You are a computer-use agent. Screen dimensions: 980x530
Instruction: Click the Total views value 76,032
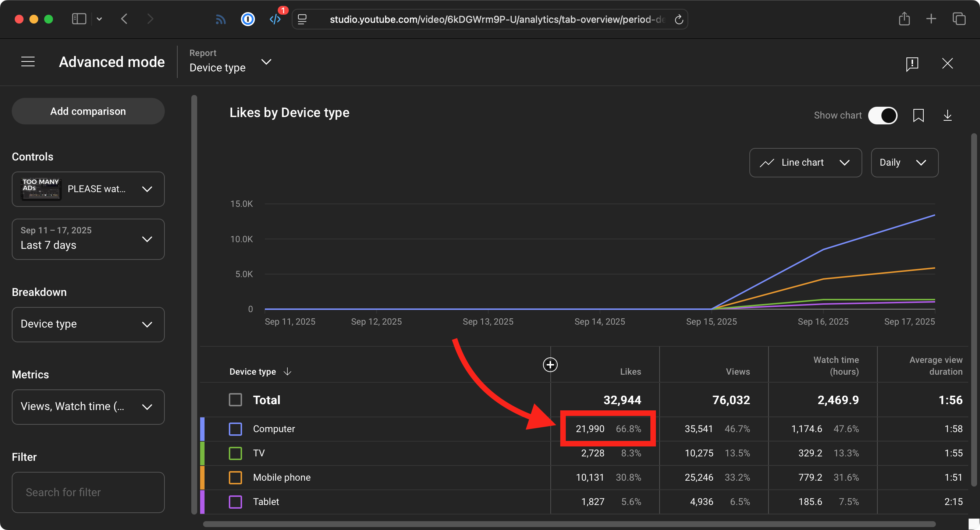[x=731, y=400]
